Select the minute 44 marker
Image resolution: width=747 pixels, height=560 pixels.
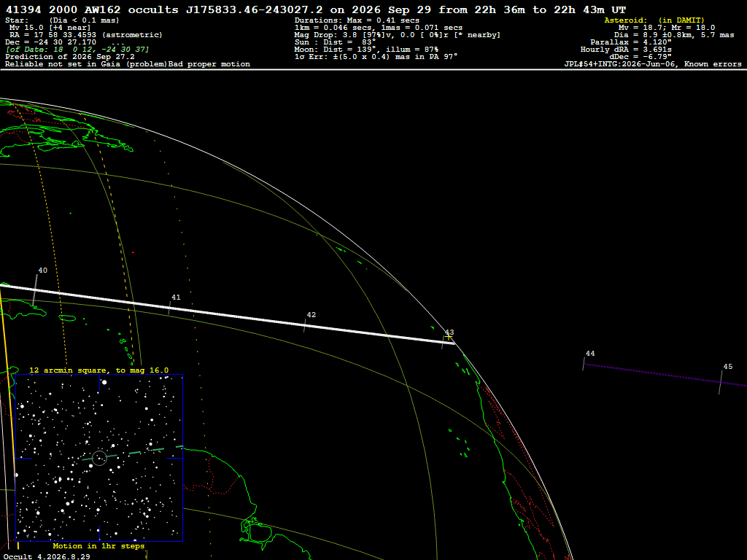point(584,364)
